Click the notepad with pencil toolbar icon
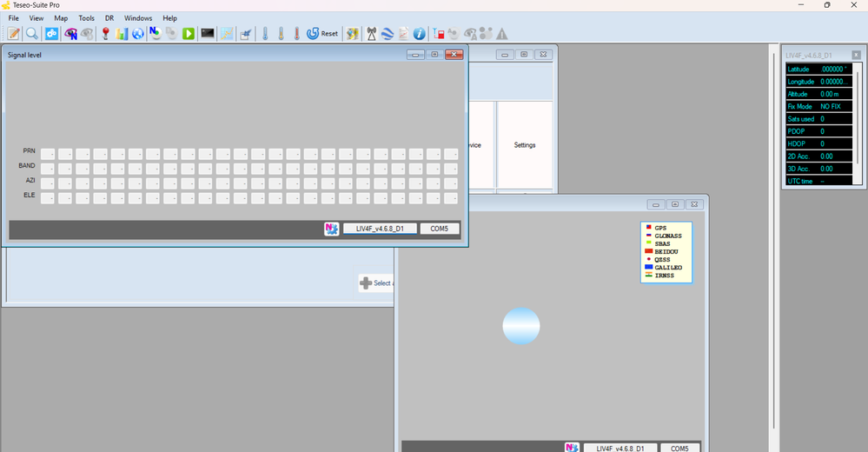 pyautogui.click(x=14, y=34)
